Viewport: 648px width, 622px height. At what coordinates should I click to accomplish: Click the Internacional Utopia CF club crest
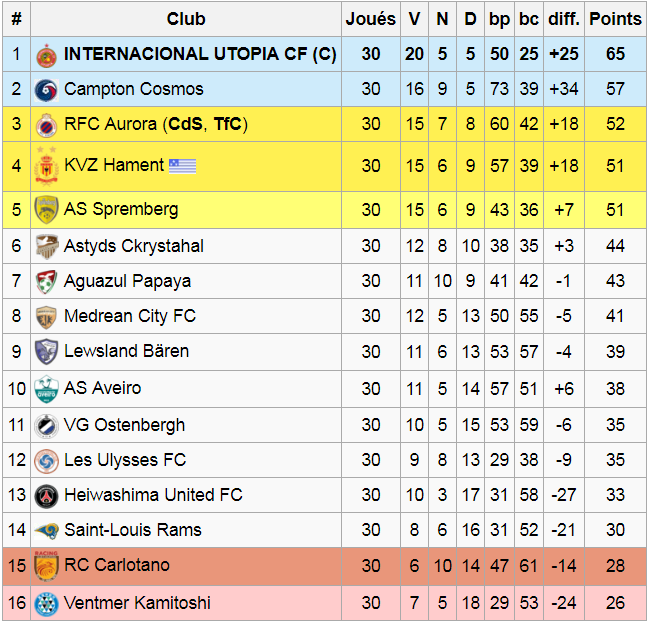[46, 55]
